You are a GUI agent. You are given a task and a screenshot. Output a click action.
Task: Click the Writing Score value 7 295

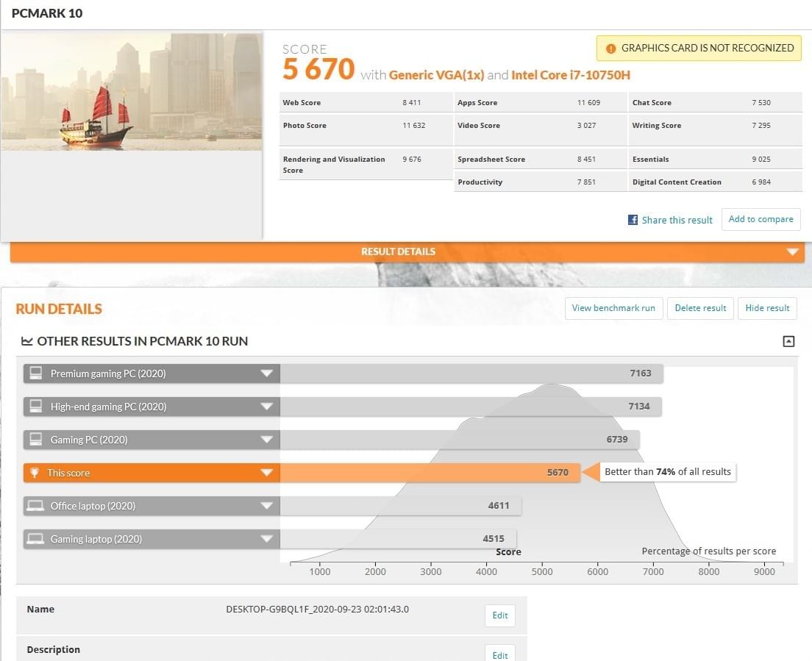pos(761,125)
